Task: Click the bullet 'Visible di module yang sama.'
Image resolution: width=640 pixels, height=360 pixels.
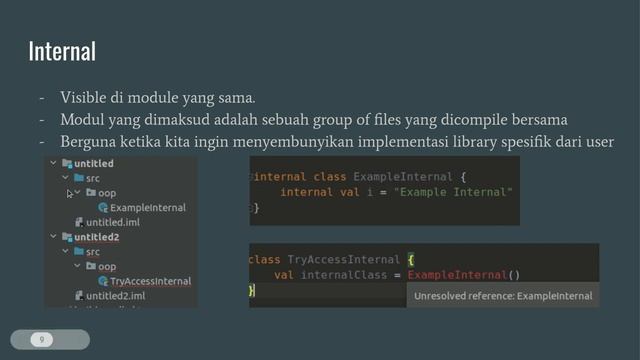Action: (x=158, y=98)
